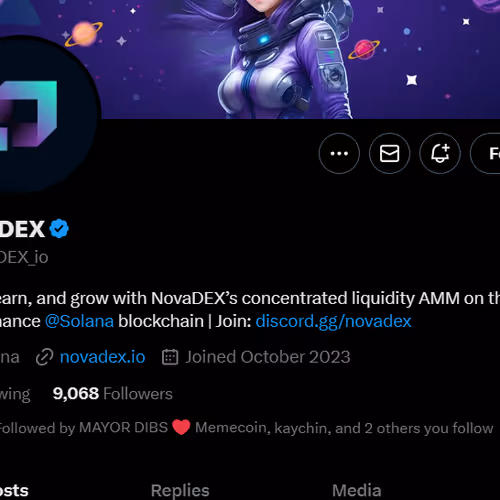Open the Following count link

[15, 394]
